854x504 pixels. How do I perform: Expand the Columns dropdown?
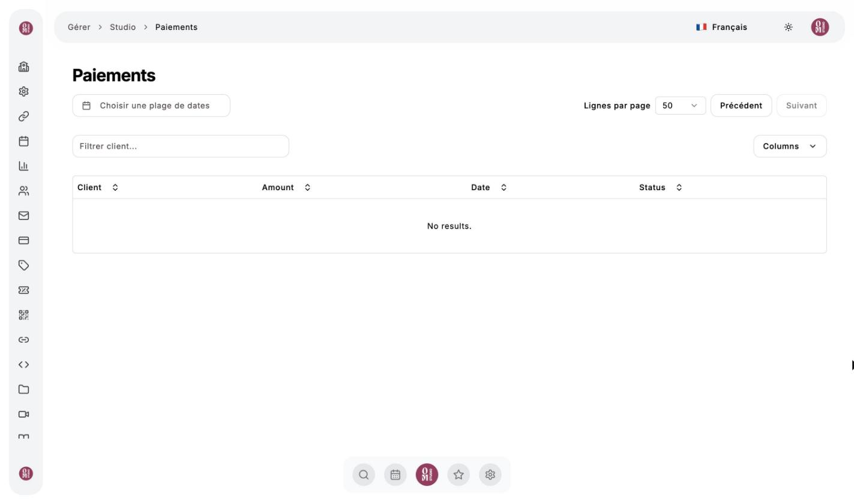click(x=790, y=146)
